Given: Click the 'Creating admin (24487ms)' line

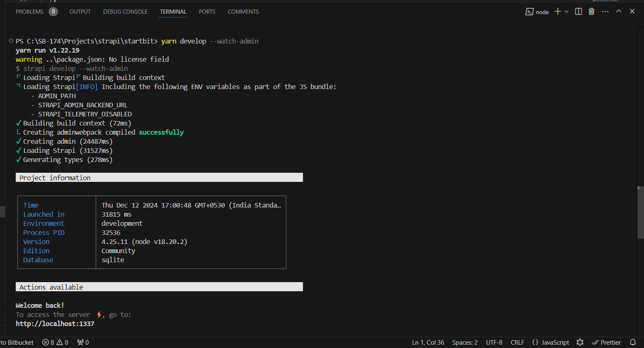Looking at the screenshot, I should point(64,141).
